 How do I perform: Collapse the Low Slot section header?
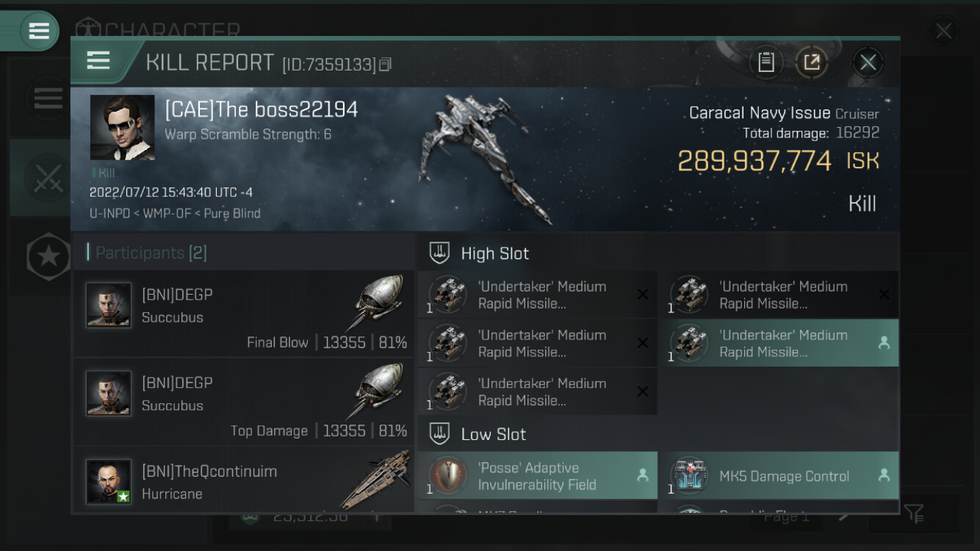click(x=658, y=434)
